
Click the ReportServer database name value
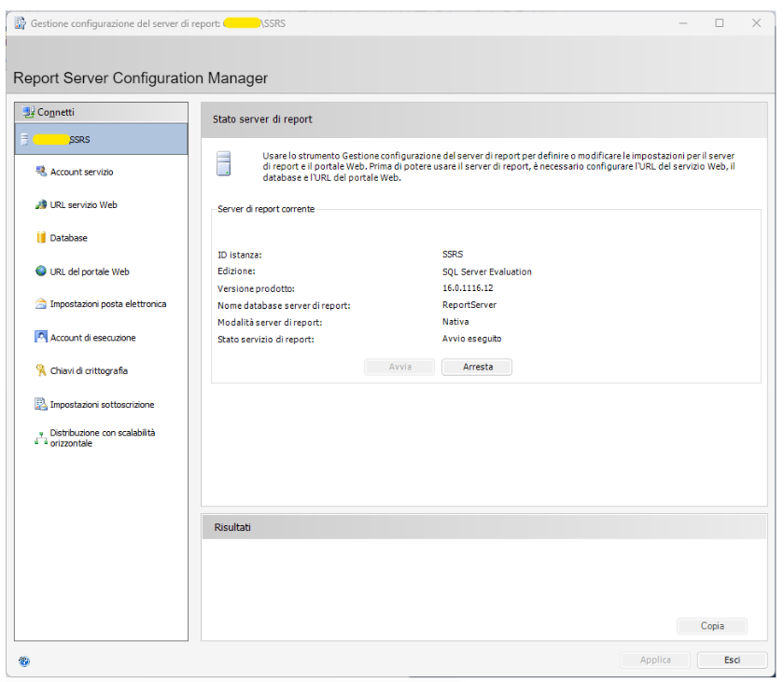point(469,305)
